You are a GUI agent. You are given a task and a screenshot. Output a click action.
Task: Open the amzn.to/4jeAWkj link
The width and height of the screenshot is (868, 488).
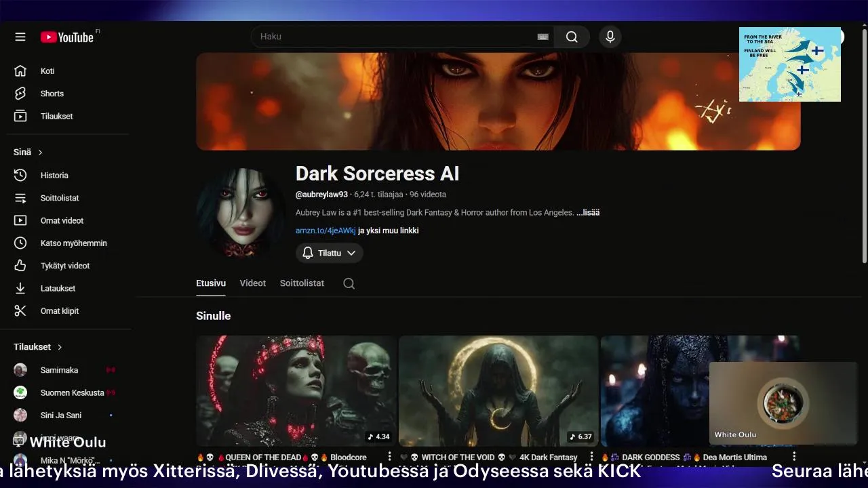click(325, 230)
